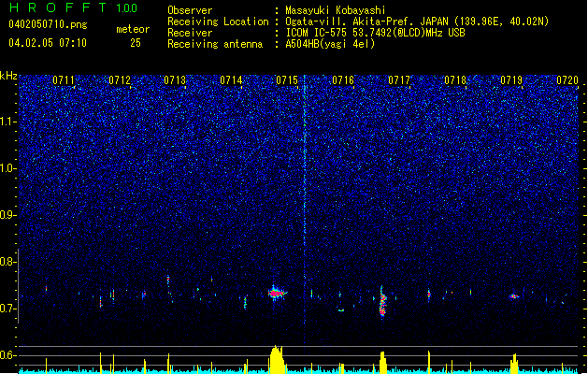The width and height of the screenshot is (588, 374).
Task: Click the 0716 time marker
Action: coord(343,80)
